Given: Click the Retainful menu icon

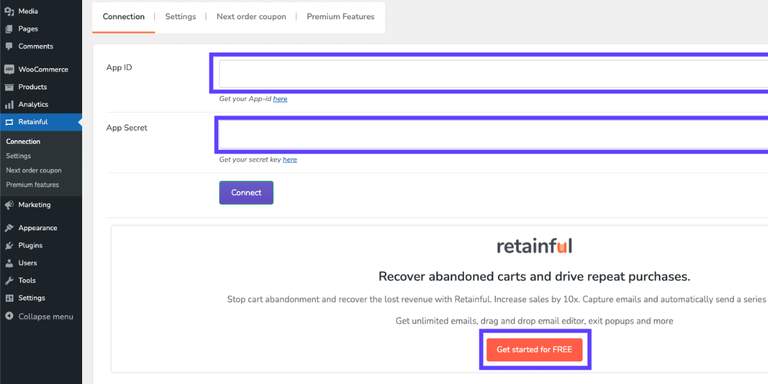Looking at the screenshot, I should (x=9, y=122).
